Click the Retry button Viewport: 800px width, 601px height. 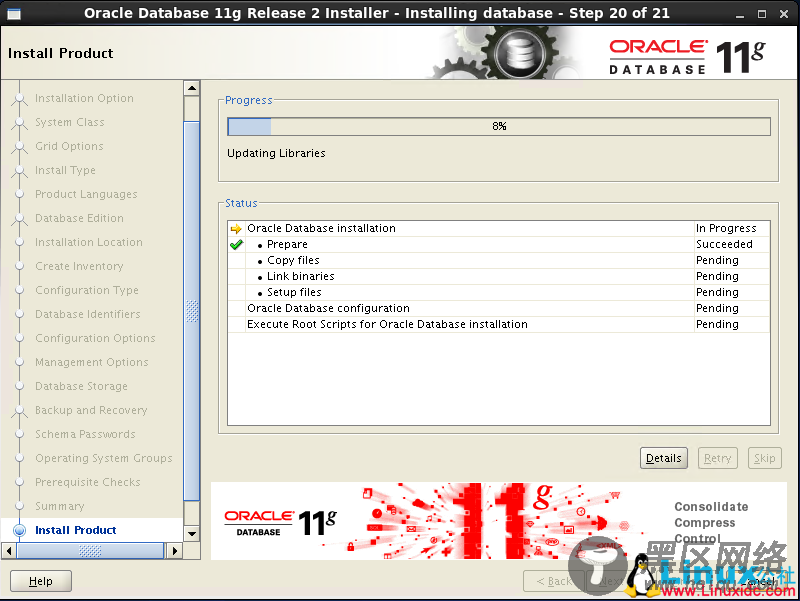(717, 458)
